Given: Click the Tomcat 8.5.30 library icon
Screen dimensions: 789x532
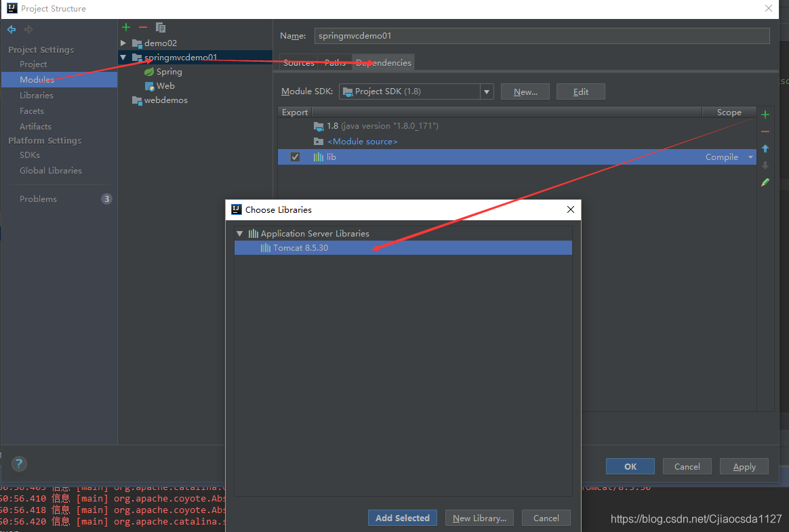Looking at the screenshot, I should pos(266,247).
